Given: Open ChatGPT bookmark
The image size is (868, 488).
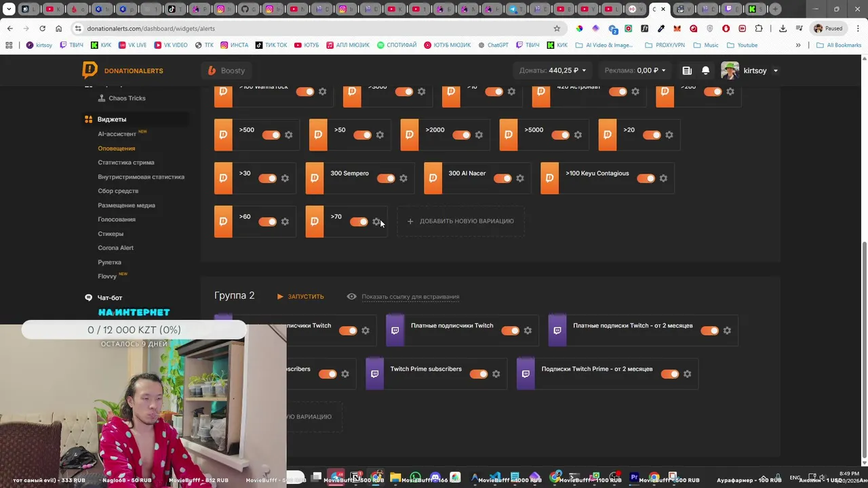Looking at the screenshot, I should tap(493, 45).
